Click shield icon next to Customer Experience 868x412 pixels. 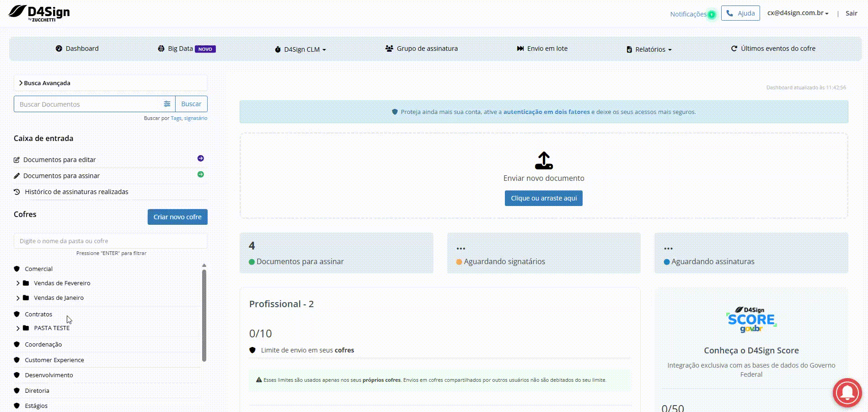pyautogui.click(x=17, y=360)
